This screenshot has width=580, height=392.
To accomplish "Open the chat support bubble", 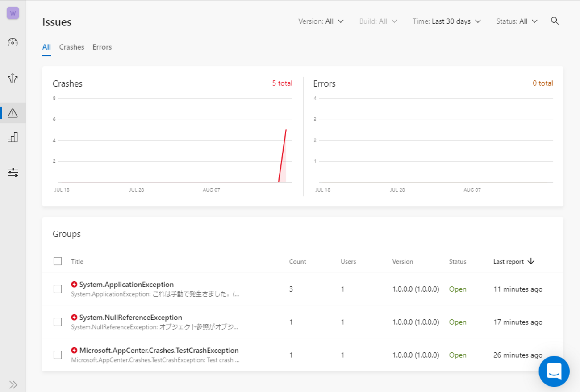I will tap(554, 371).
